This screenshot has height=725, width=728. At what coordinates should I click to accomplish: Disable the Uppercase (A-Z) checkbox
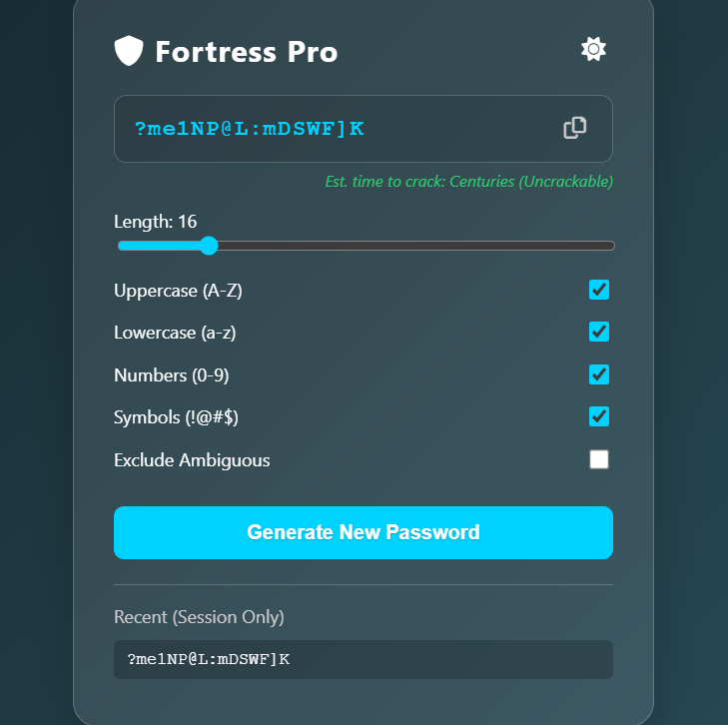point(598,290)
